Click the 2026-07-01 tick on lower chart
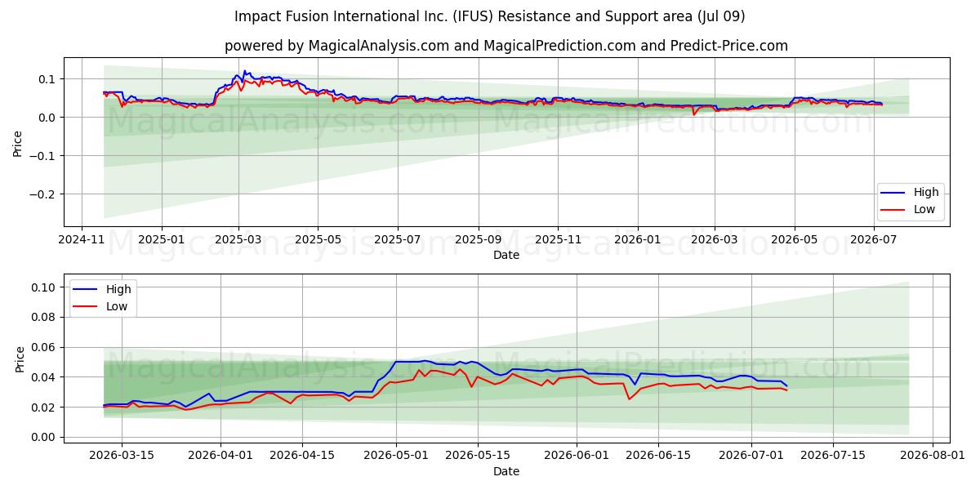The height and width of the screenshot is (490, 980). pos(752,456)
